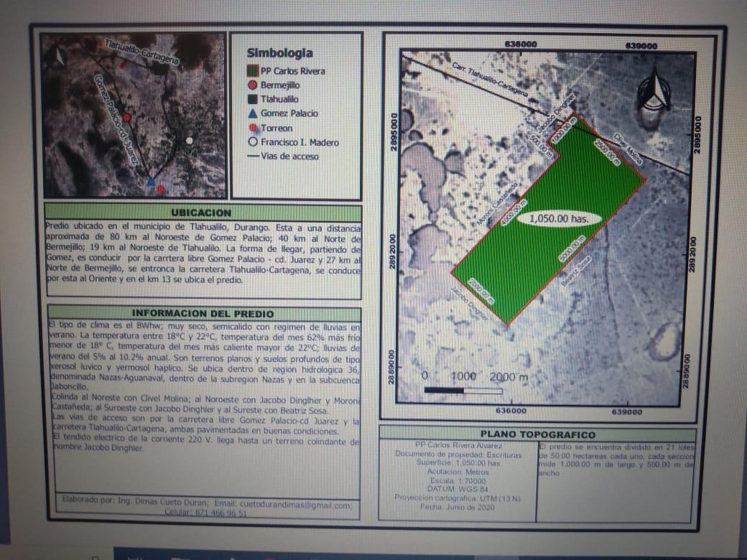This screenshot has width=747, height=560.
Task: Click 'Carr. Tlahualilo-Cartagena' road label on the main map
Action: (x=490, y=80)
